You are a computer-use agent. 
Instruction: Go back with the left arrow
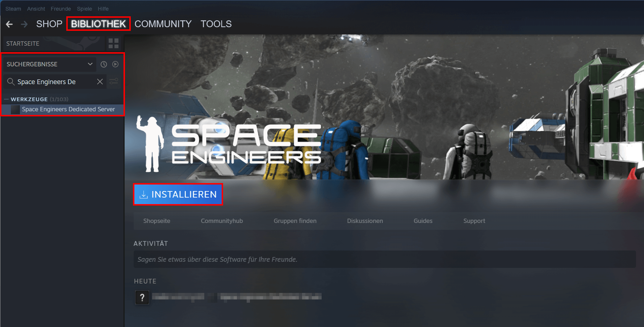point(9,24)
